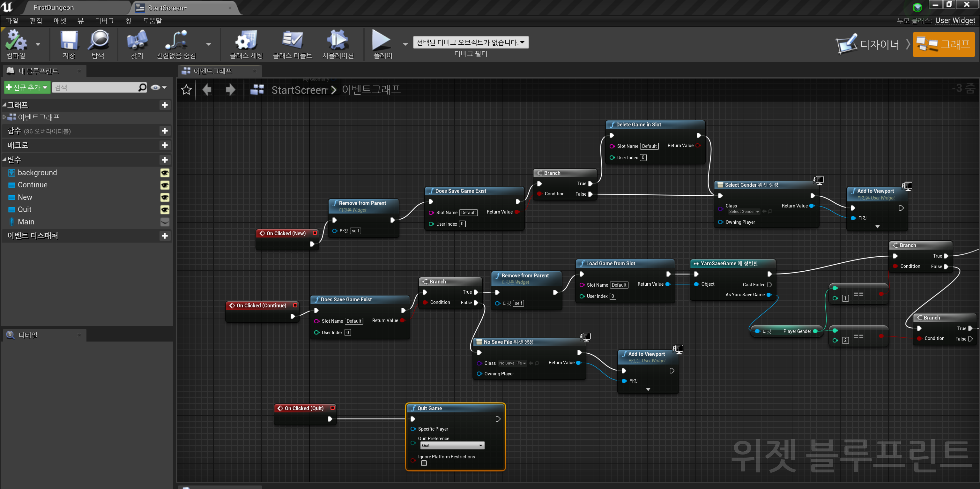This screenshot has width=980, height=489.
Task: Toggle visibility eye for background variable
Action: pos(164,173)
